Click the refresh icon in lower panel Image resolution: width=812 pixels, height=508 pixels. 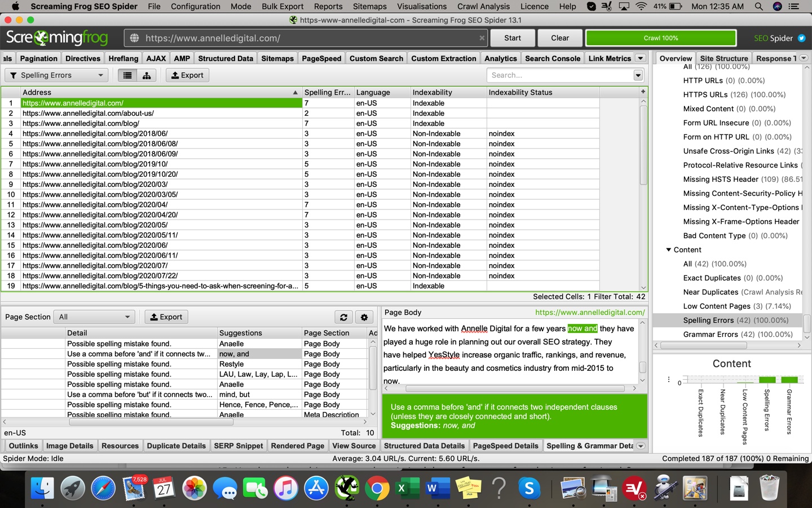[343, 317]
